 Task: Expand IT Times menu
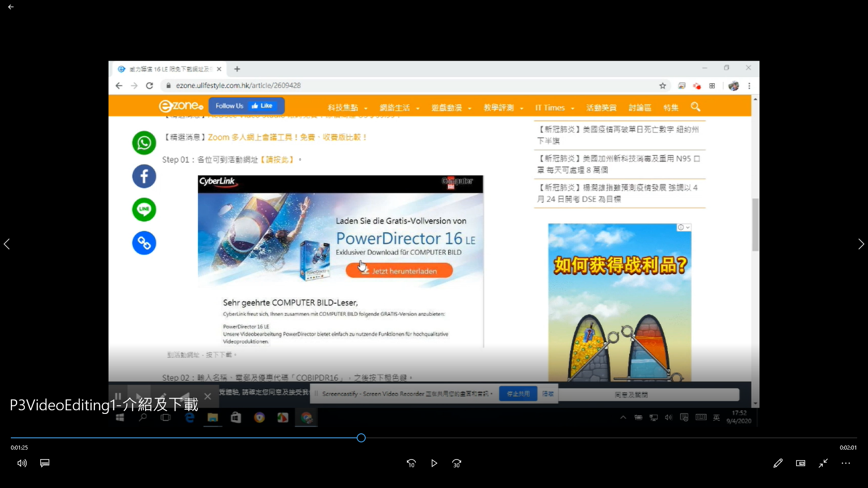click(x=555, y=108)
